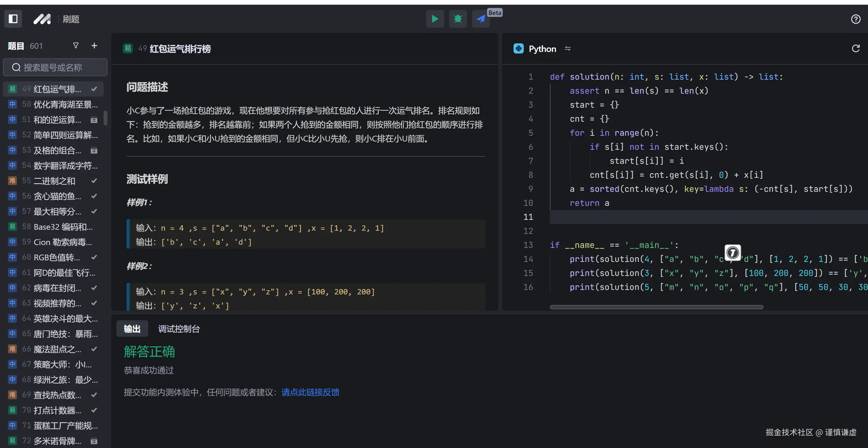Click the plus icon beside problem count
The image size is (868, 448).
[94, 46]
